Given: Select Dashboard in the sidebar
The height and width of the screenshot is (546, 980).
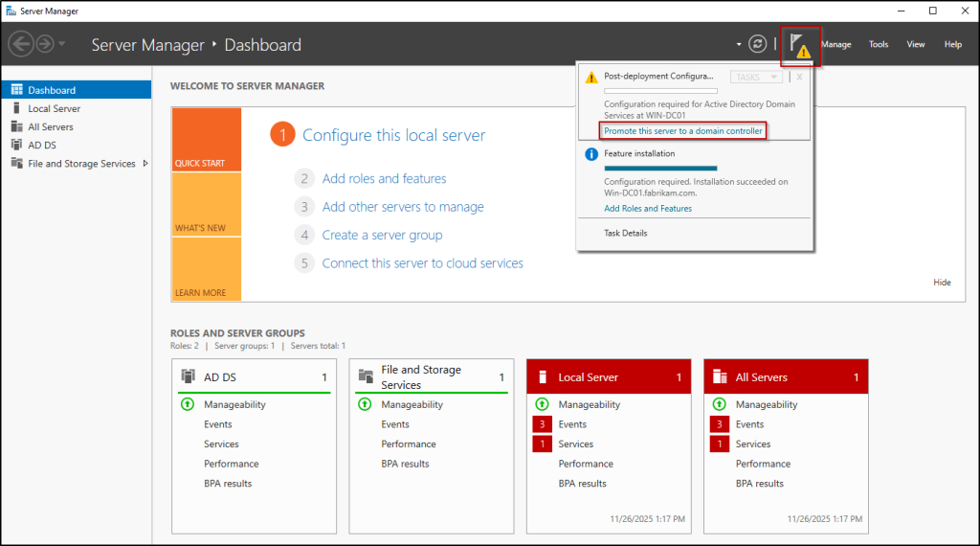Looking at the screenshot, I should point(77,90).
